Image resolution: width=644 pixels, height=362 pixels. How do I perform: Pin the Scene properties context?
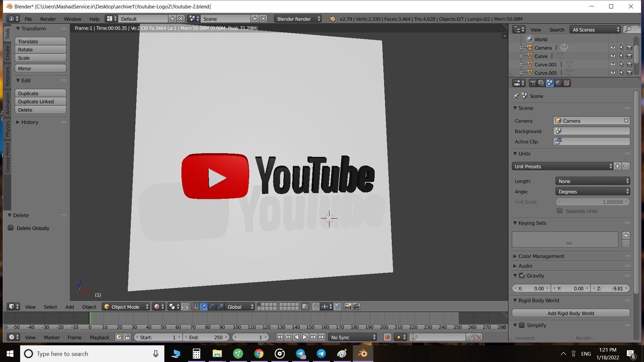[516, 96]
